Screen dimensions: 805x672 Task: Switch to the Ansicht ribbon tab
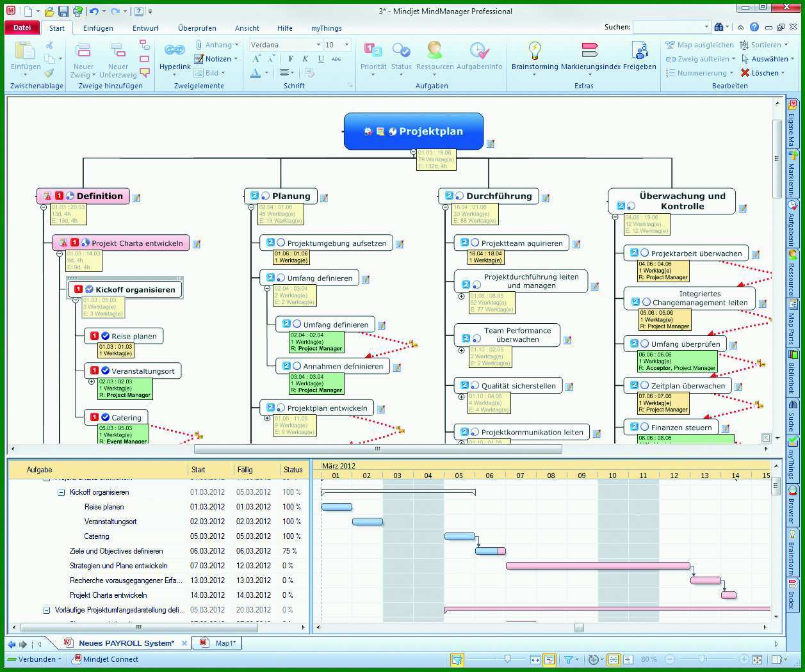click(x=247, y=28)
